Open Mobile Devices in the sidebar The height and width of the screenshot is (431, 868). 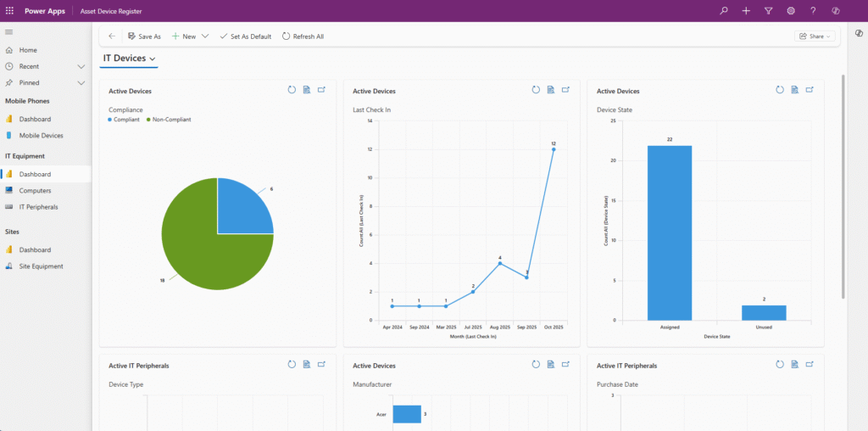point(41,136)
